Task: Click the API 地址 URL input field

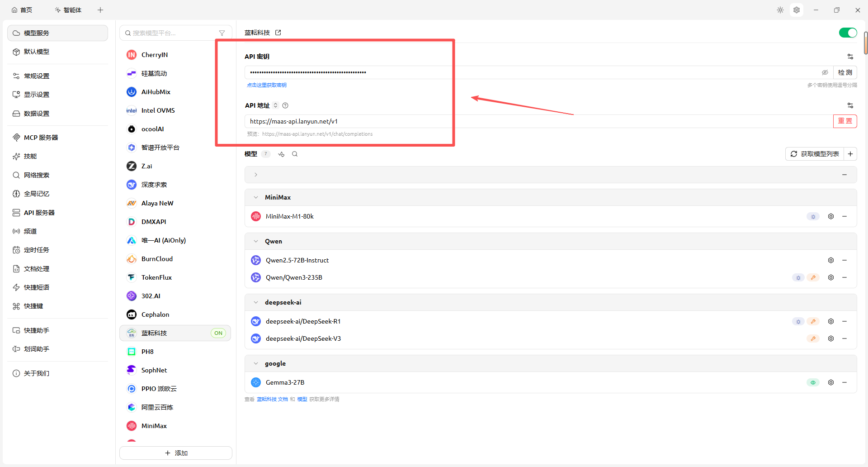Action: click(539, 121)
